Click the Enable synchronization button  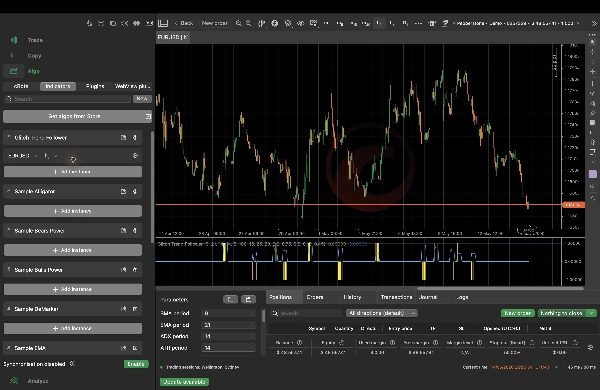pyautogui.click(x=136, y=364)
